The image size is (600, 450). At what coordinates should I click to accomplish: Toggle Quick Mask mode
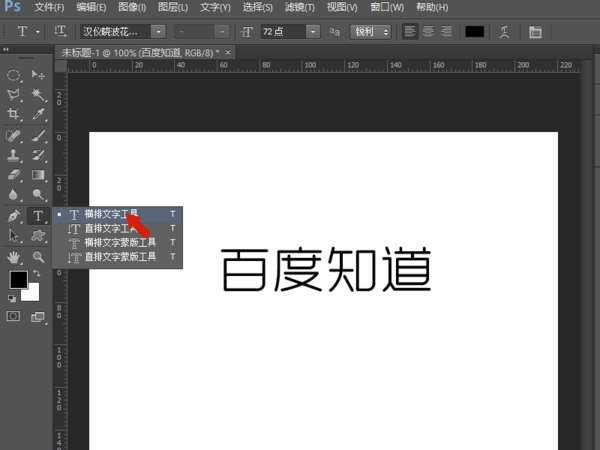pos(14,316)
